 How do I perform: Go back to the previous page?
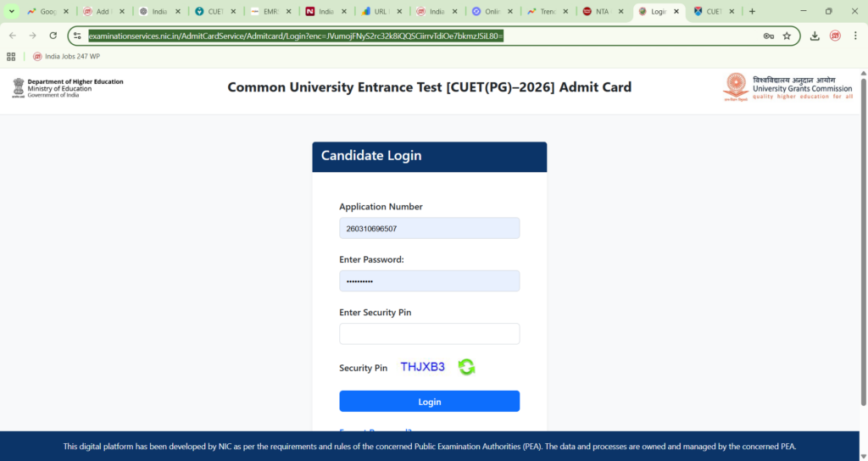(12, 36)
